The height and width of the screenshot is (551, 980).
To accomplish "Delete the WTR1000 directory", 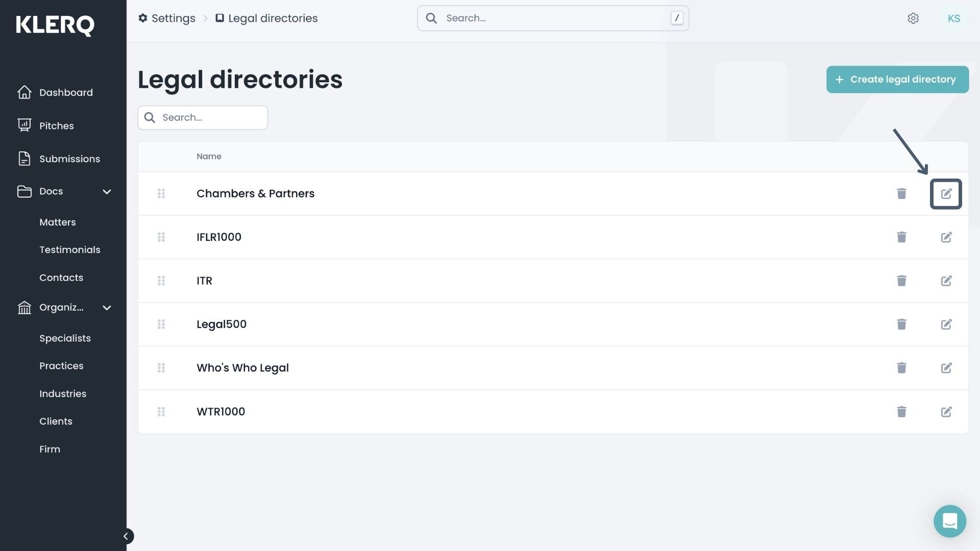I will [x=901, y=412].
